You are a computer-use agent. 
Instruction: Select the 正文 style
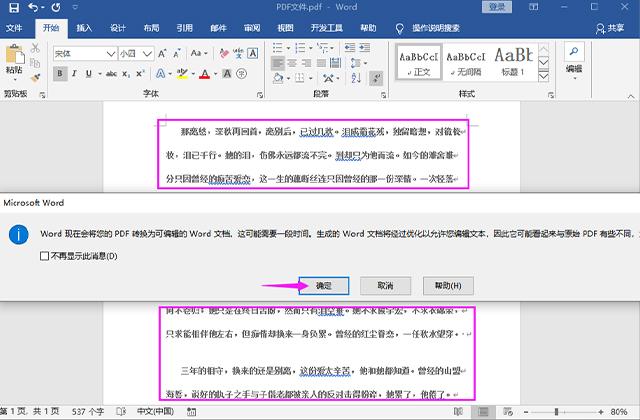tap(419, 63)
